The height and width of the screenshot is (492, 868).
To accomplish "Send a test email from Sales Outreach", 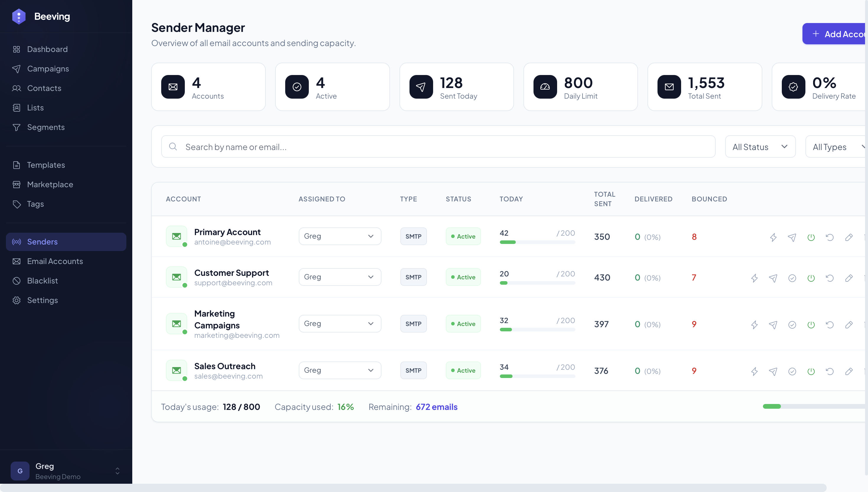I will coord(774,371).
